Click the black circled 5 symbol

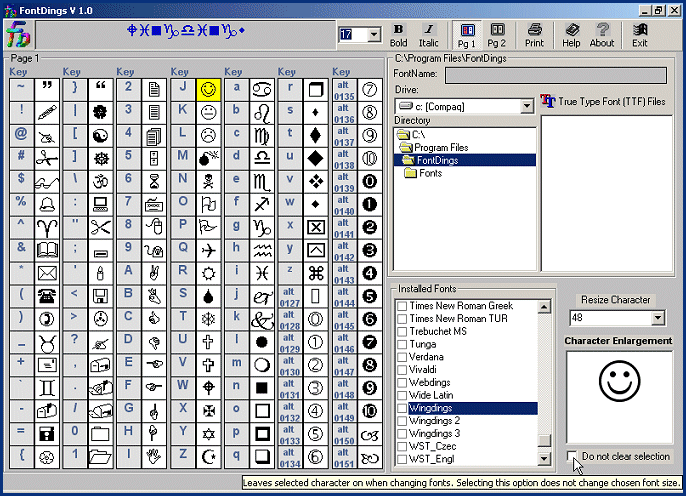point(370,296)
